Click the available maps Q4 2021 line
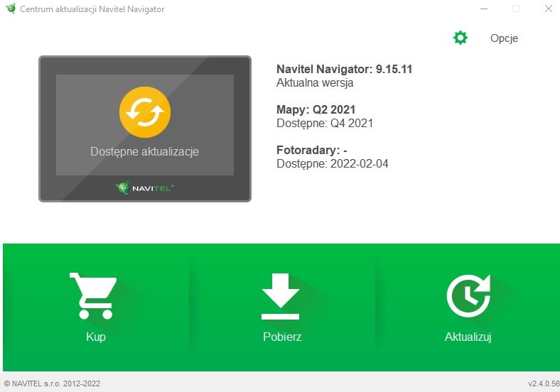This screenshot has height=392, width=560. point(324,123)
